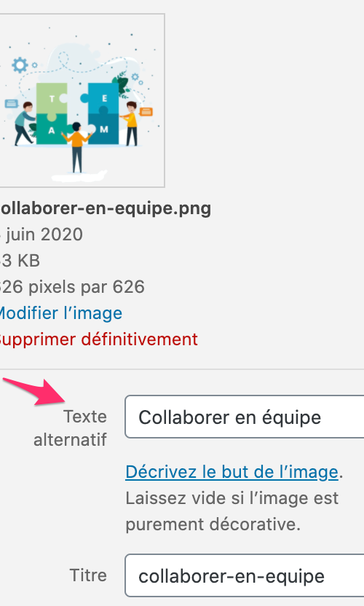The height and width of the screenshot is (606, 364).
Task: Click the "Texte alternatif" field label
Action: (x=71, y=428)
